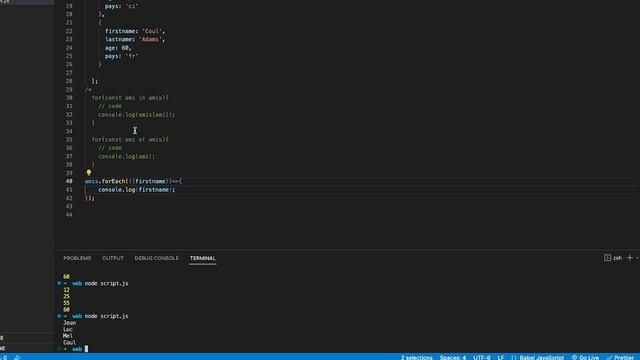
Task: Click the line 'console.log(ami);' on line 37
Action: click(x=127, y=156)
